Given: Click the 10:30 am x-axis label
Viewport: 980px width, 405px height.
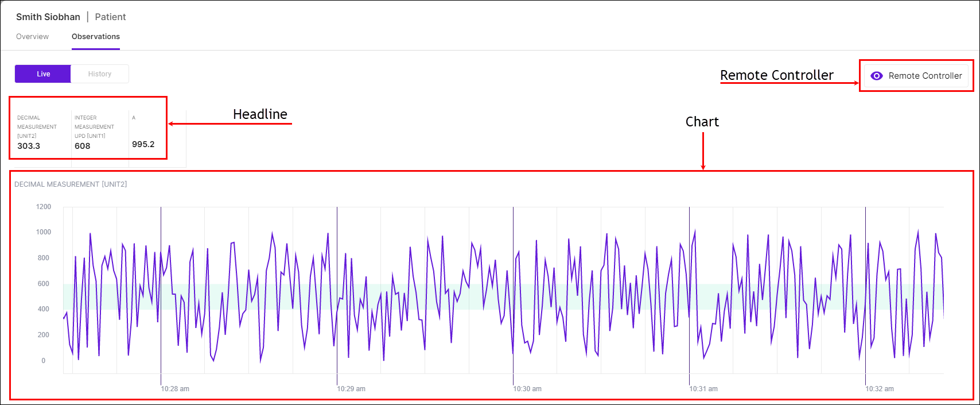Looking at the screenshot, I should tap(527, 389).
